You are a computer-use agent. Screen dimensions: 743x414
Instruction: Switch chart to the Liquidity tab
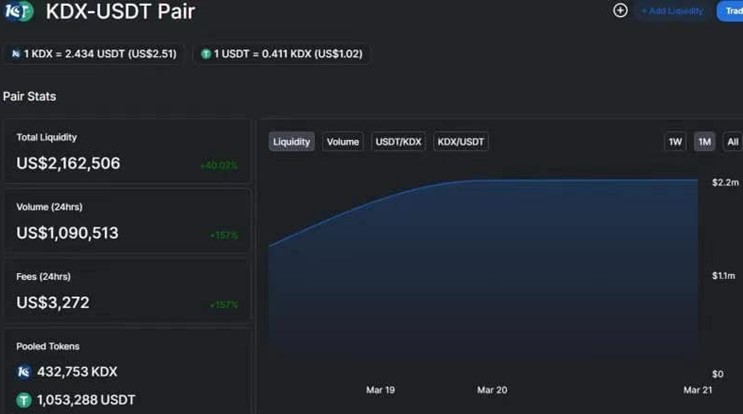tap(291, 142)
